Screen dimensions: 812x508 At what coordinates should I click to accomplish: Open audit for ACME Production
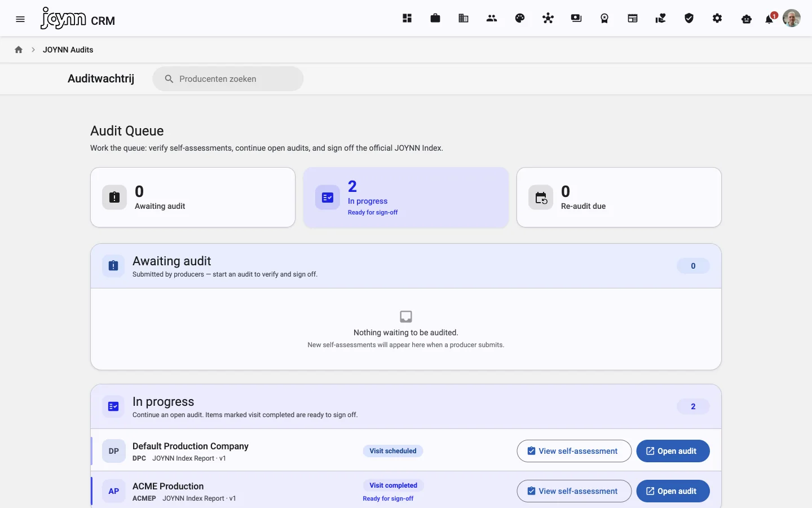coord(673,491)
